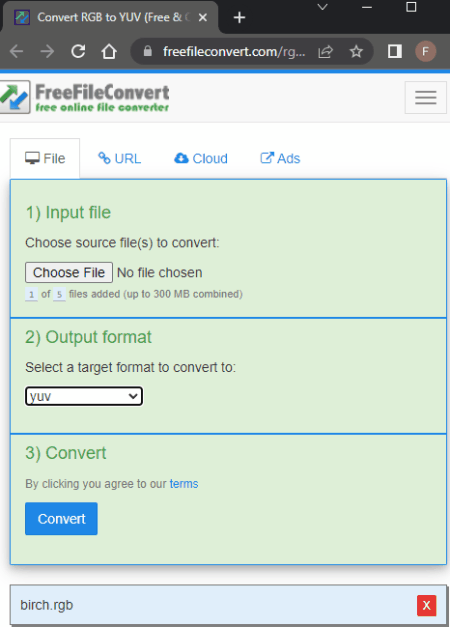
Task: Remove birch.rgb with red X button
Action: click(x=426, y=605)
